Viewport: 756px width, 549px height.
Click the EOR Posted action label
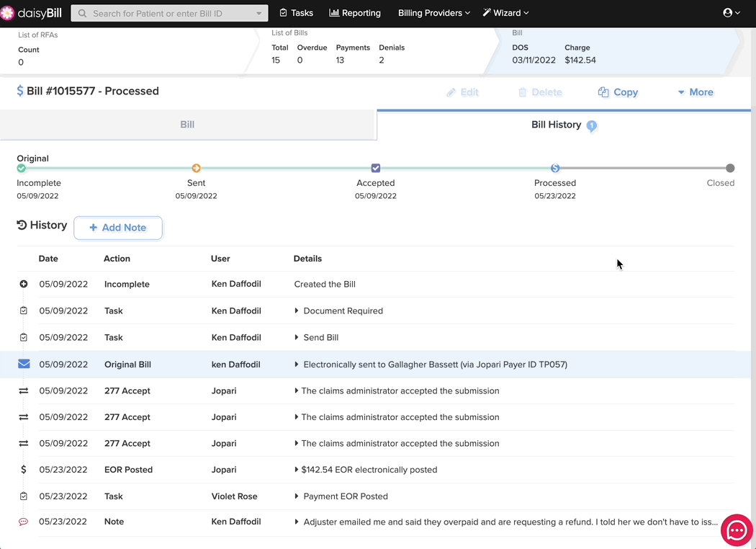pyautogui.click(x=128, y=470)
